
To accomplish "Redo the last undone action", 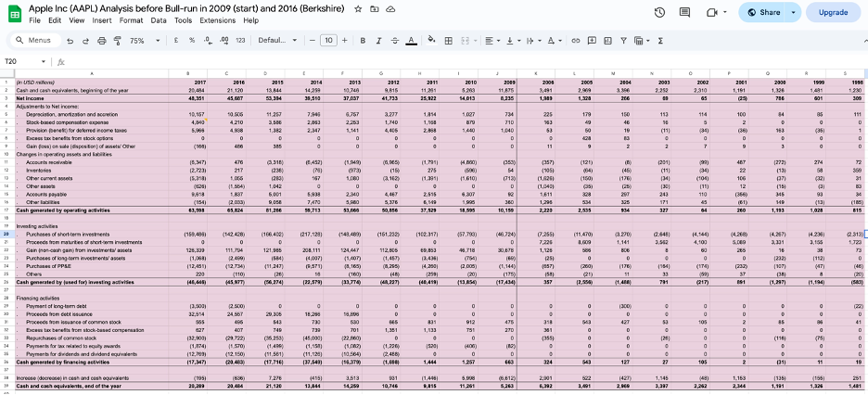I will pos(85,41).
